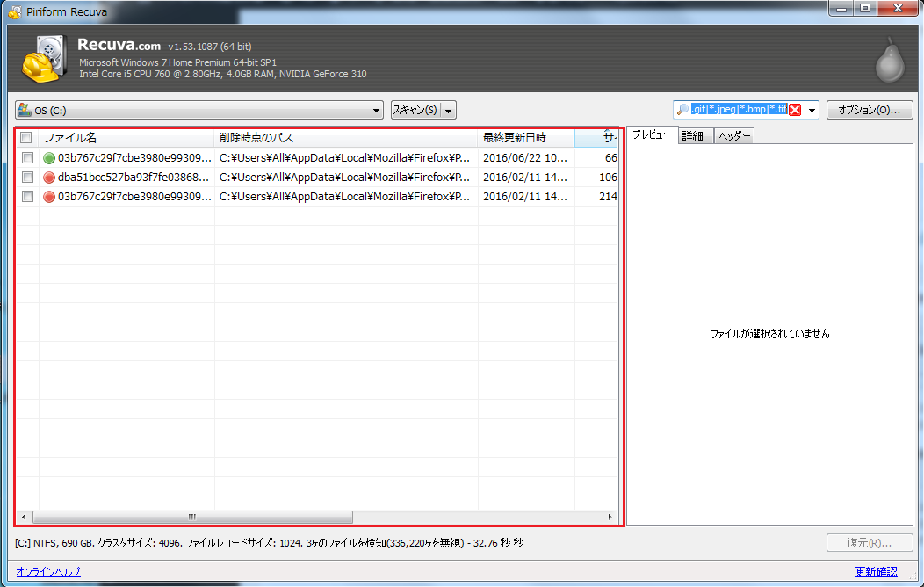The image size is (924, 587).
Task: Open オプション(O)... settings
Action: (x=870, y=110)
